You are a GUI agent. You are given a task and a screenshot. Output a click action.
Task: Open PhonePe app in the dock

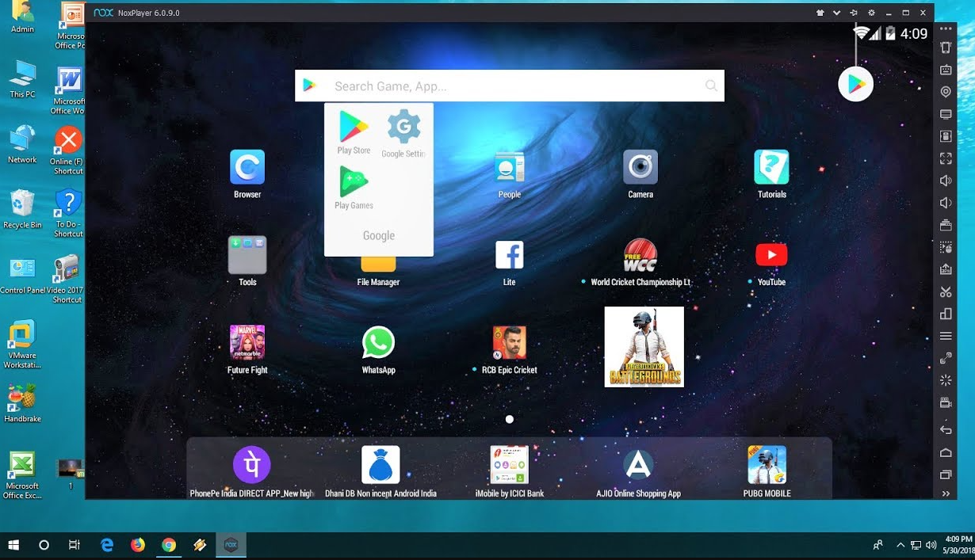(252, 471)
